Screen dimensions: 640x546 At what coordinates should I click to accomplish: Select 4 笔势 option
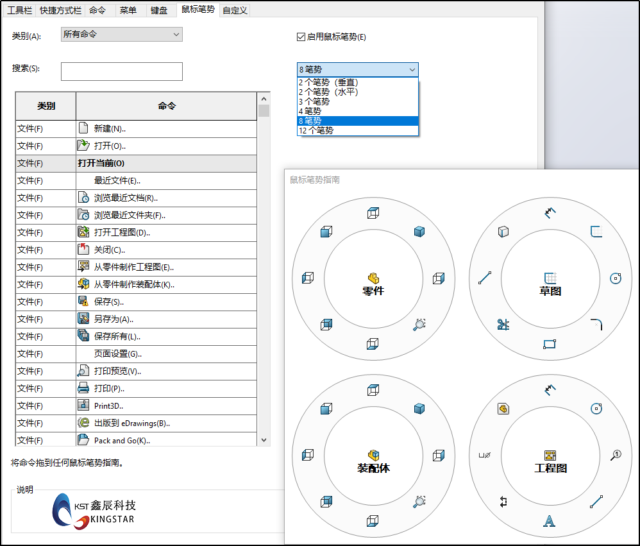pyautogui.click(x=358, y=111)
